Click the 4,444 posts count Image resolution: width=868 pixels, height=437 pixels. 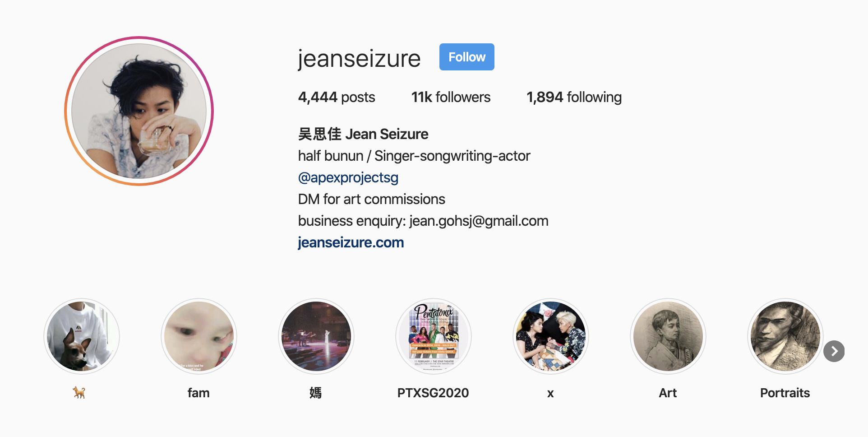337,97
